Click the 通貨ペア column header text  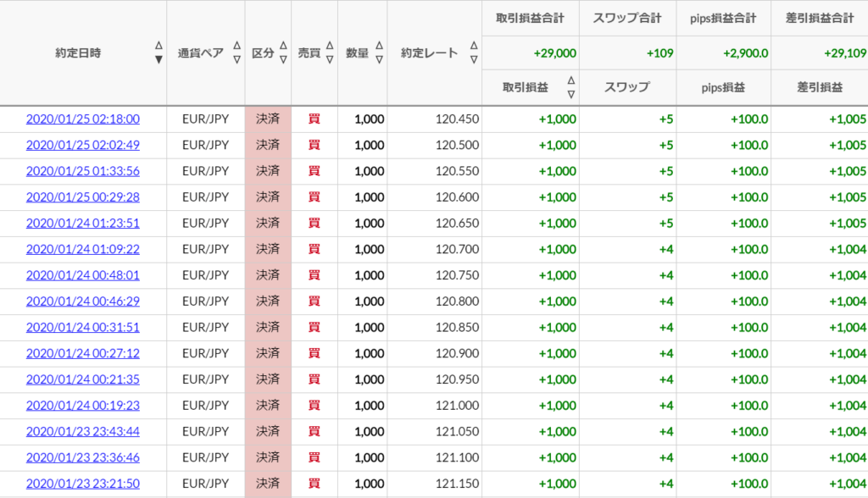201,53
